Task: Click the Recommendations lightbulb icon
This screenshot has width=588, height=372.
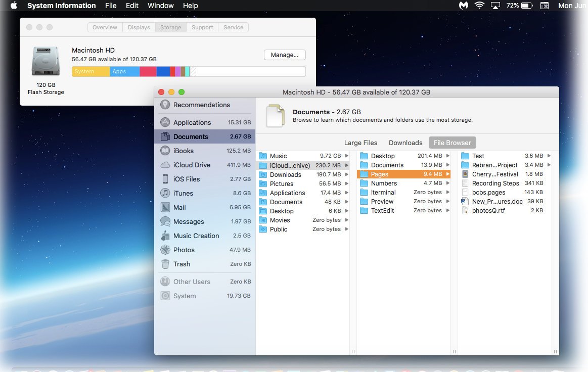Action: [165, 105]
